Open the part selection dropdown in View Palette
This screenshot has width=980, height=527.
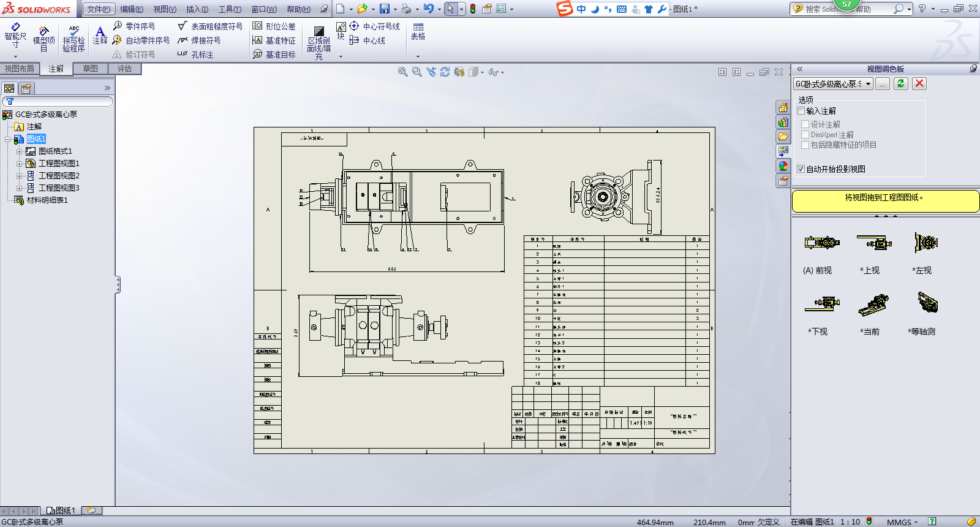[869, 84]
